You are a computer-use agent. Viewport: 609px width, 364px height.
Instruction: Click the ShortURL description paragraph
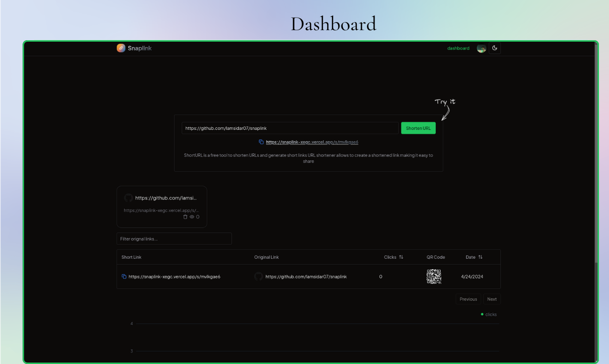click(308, 158)
